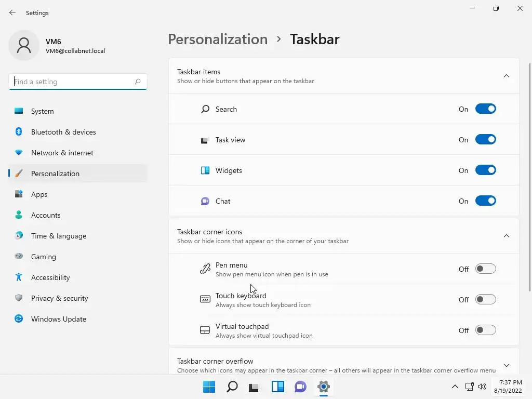Click the Settings gear on the taskbar

(324, 387)
